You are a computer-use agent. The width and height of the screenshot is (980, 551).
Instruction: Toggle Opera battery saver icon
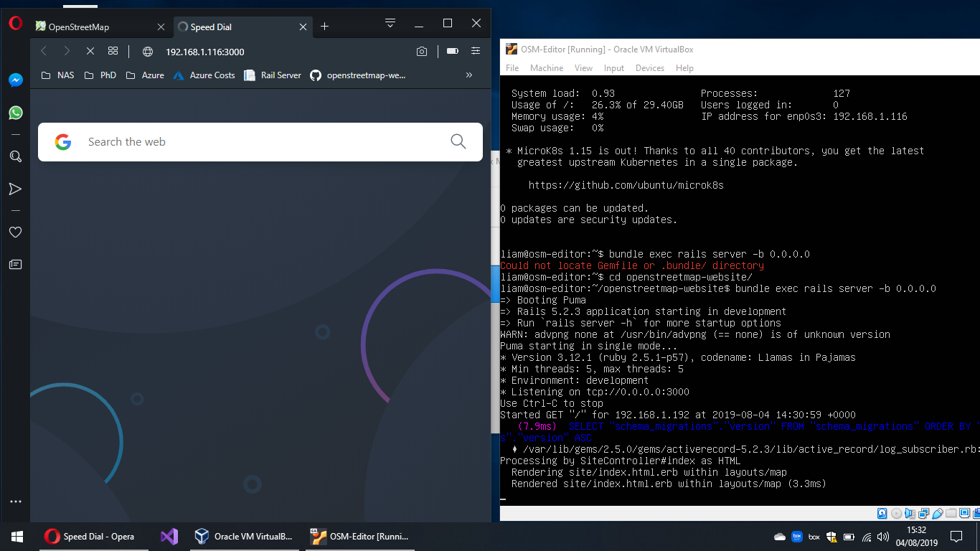click(x=452, y=51)
